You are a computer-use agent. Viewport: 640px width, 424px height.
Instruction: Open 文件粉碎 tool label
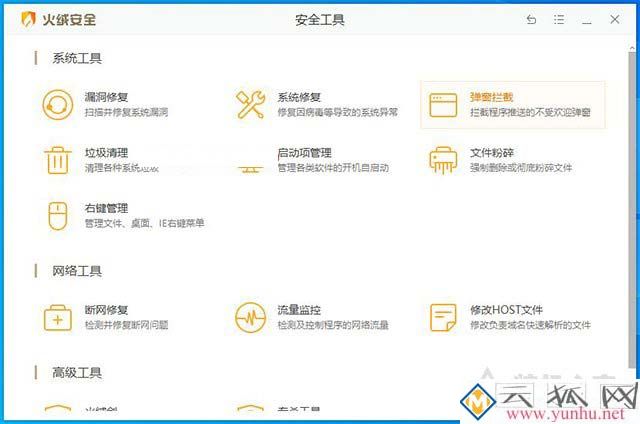[491, 153]
